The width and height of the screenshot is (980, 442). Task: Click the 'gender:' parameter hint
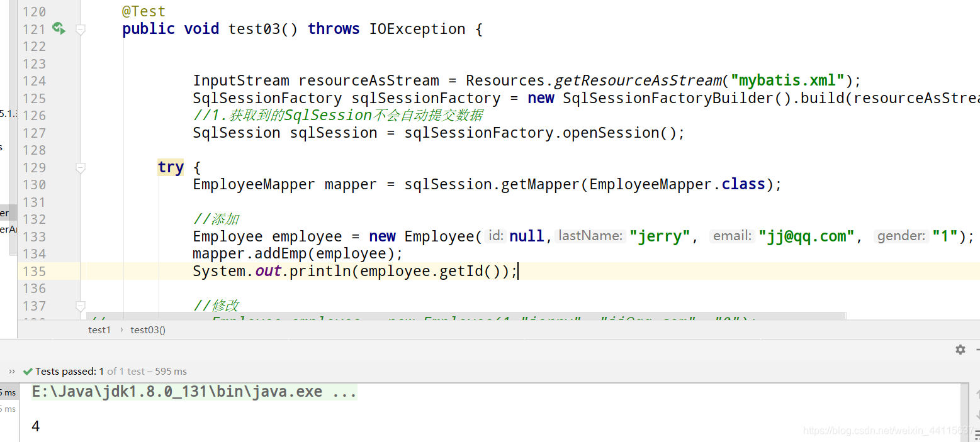(x=901, y=236)
